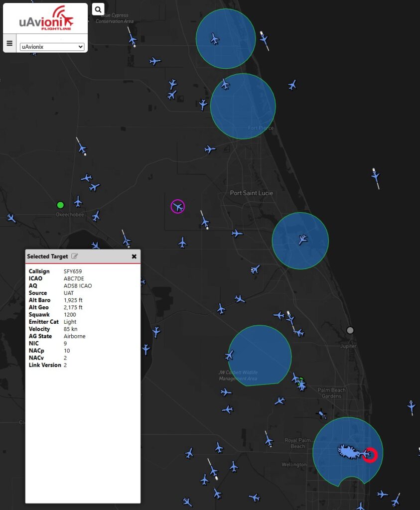
Task: Click the uAvionix Flightline logo
Action: pos(46,18)
